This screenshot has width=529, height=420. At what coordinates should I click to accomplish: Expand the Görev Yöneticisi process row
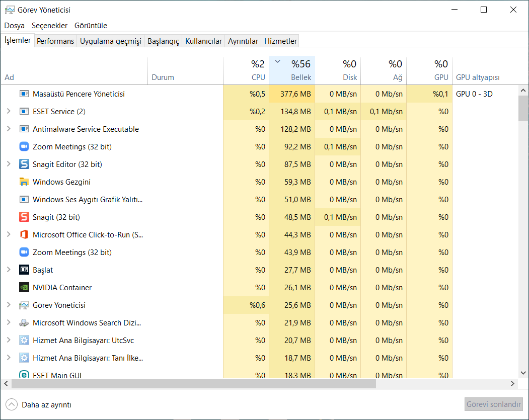point(9,305)
